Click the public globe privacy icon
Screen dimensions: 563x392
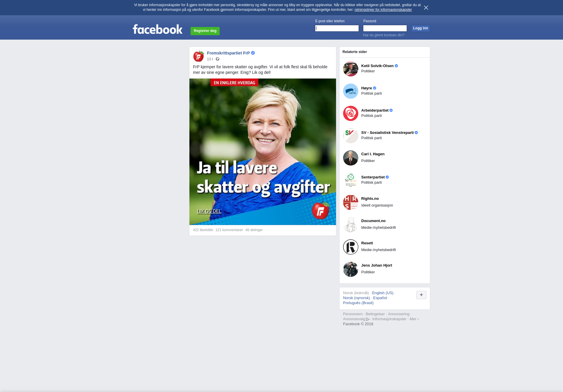[x=218, y=59]
